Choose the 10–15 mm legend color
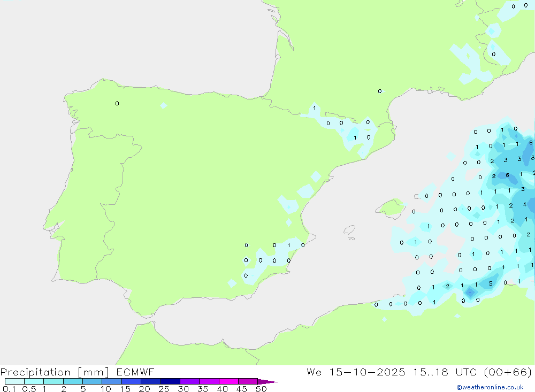The height and width of the screenshot is (392, 535). pyautogui.click(x=111, y=381)
